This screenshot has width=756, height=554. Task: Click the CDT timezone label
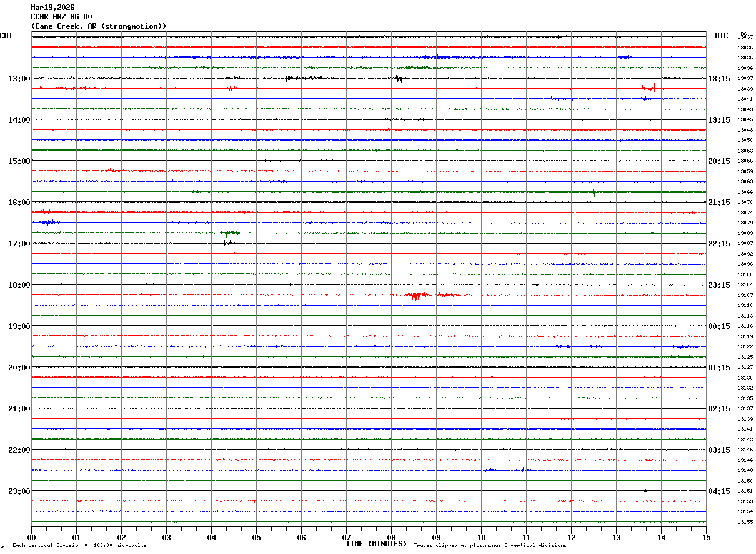coord(6,36)
